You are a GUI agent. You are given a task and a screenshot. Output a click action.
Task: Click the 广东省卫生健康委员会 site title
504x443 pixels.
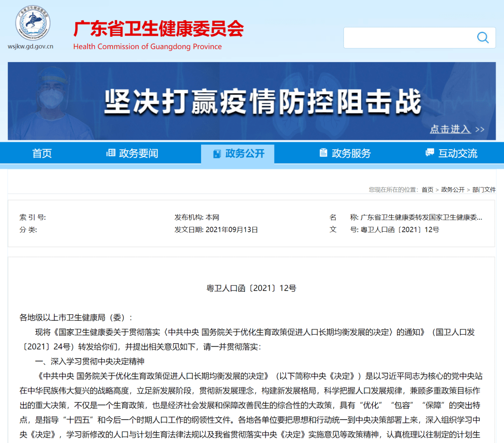(159, 28)
